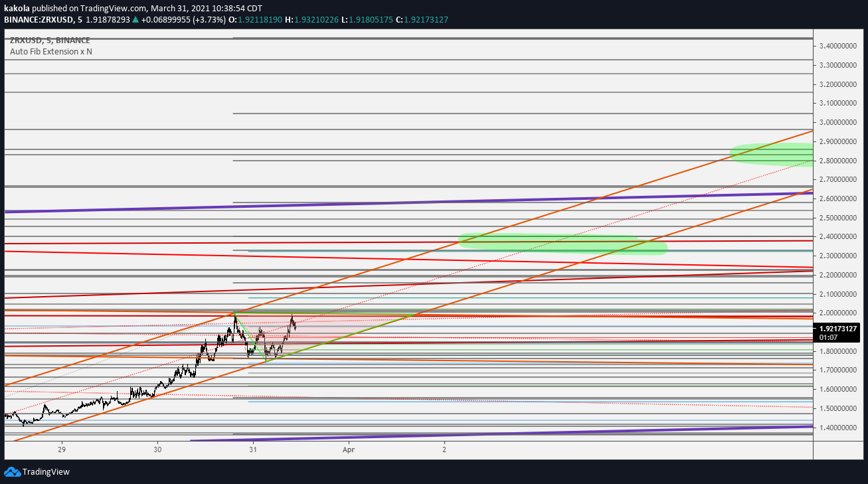Click the 30 date label on time axis

click(157, 449)
